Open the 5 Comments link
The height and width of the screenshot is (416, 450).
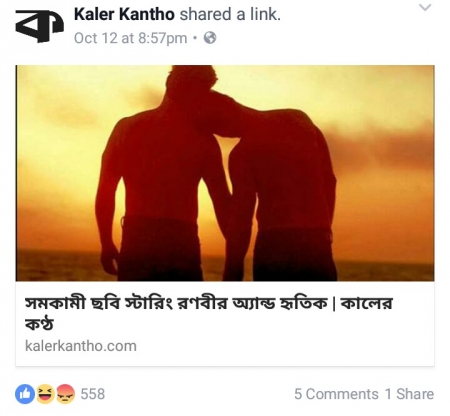(336, 394)
